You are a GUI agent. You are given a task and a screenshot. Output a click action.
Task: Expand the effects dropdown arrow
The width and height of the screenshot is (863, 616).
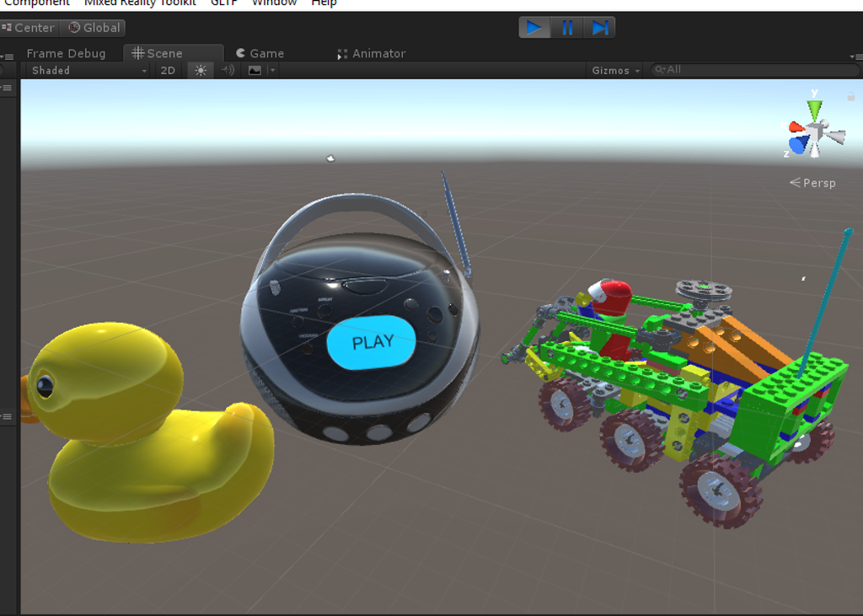[x=271, y=70]
